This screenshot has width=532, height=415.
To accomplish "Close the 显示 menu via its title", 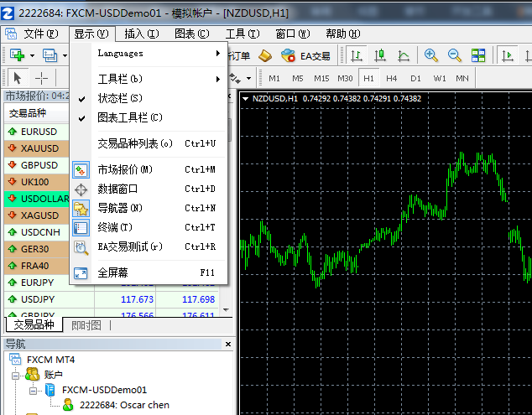I will [x=91, y=34].
